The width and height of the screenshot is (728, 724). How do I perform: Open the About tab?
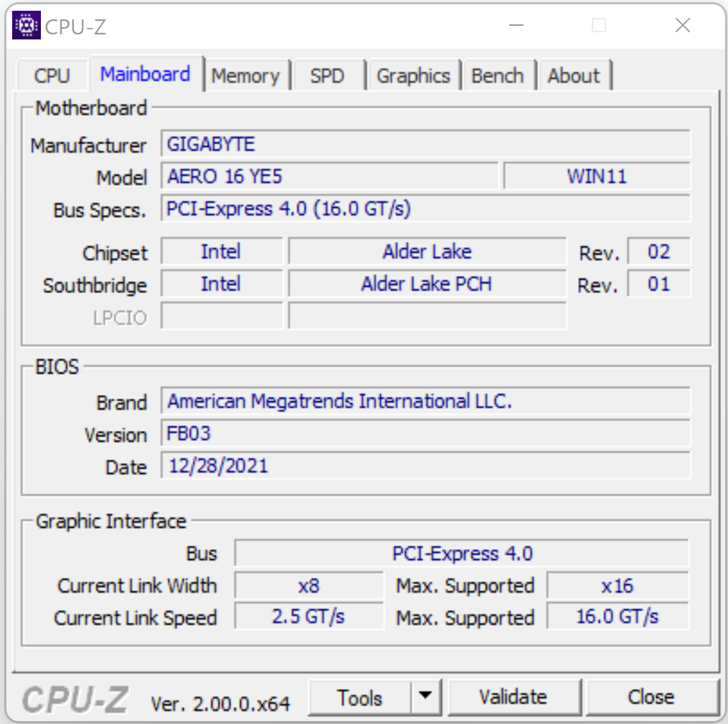(x=573, y=76)
